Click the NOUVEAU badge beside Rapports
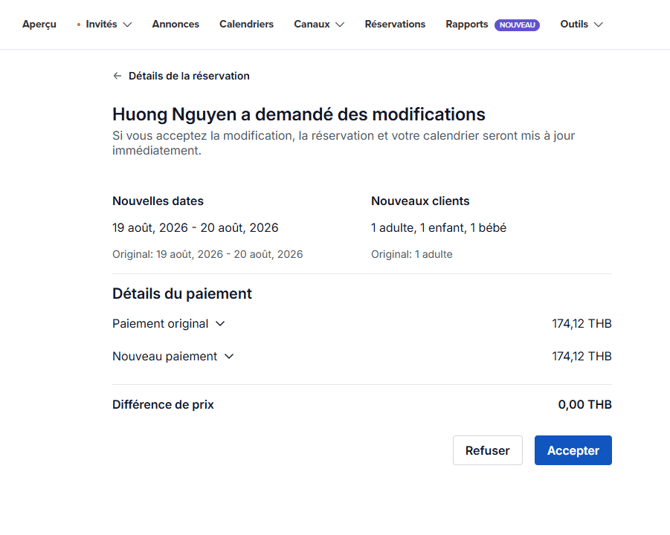Image resolution: width=670 pixels, height=535 pixels. (x=517, y=25)
